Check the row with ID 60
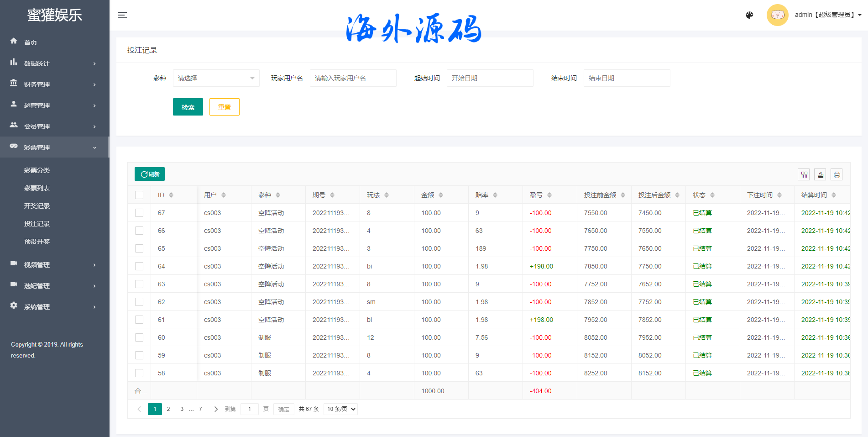Image resolution: width=868 pixels, height=437 pixels. pos(139,337)
